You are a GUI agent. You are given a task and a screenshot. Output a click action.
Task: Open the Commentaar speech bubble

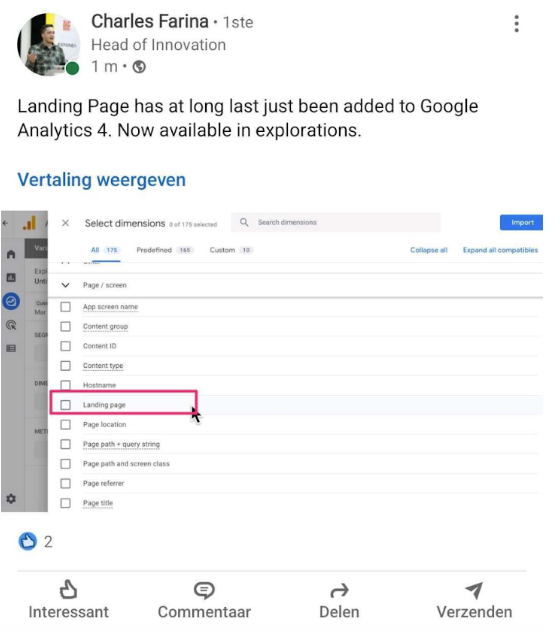pos(204,590)
